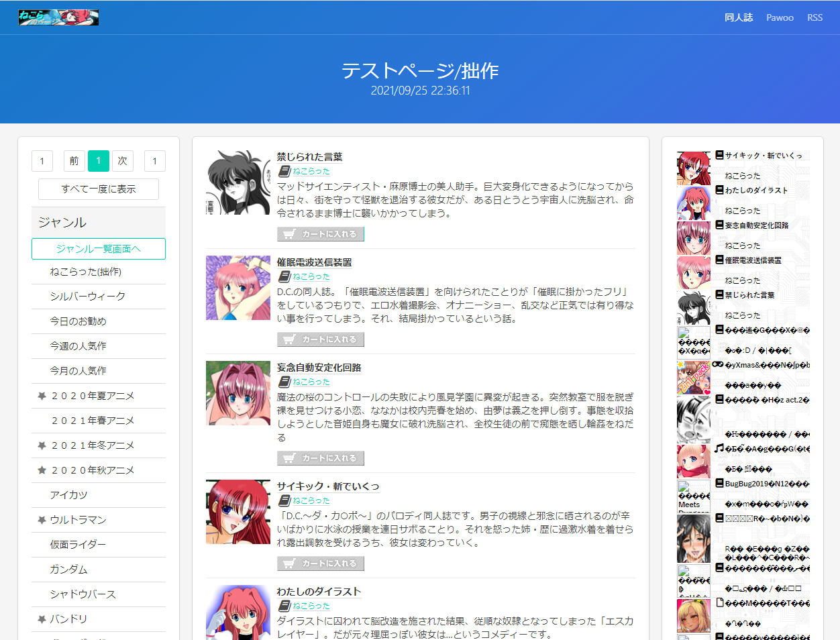
Task: Open sidebar 妄念自動安定化回路 title
Action: coord(757,225)
